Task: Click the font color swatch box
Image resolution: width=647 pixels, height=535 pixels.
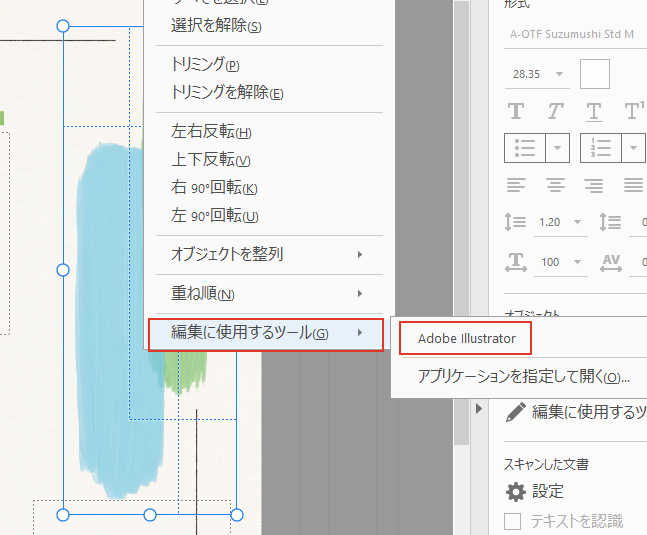Action: coord(595,74)
